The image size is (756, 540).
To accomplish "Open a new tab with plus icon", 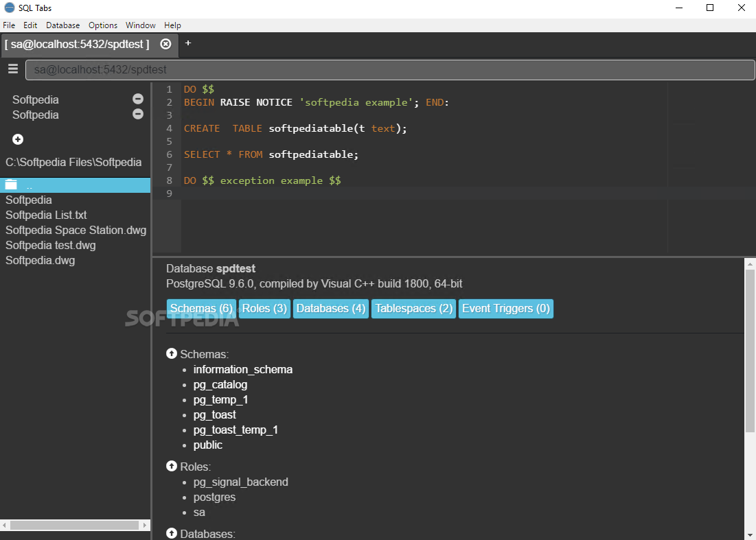I will pos(188,43).
